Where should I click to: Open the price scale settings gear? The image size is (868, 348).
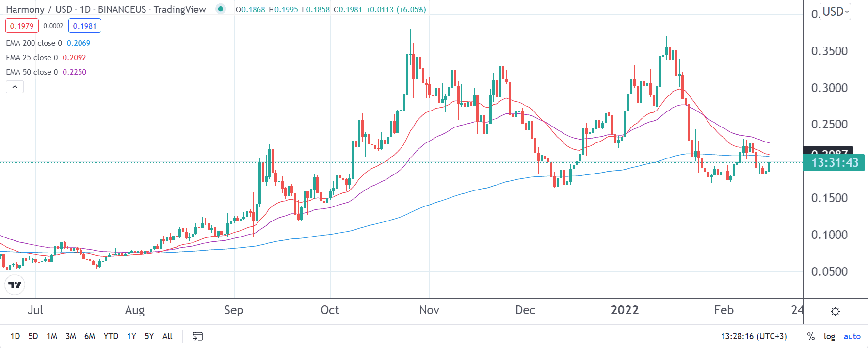pos(835,312)
